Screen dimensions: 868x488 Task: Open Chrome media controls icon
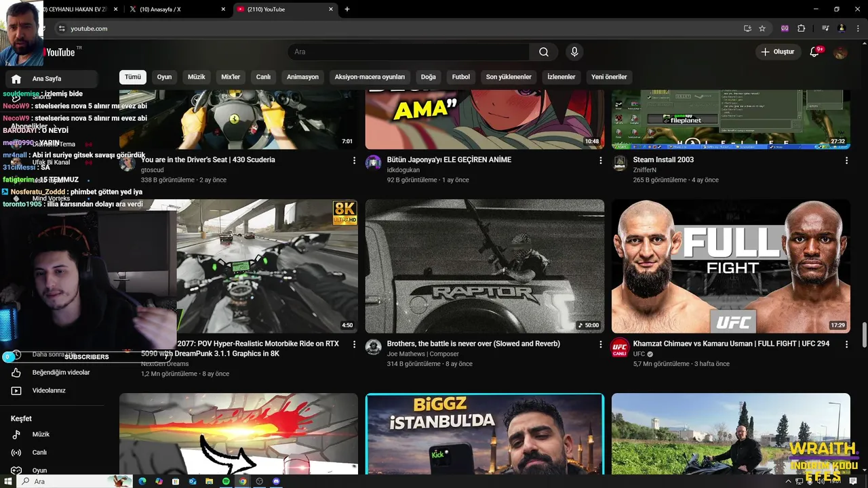825,28
